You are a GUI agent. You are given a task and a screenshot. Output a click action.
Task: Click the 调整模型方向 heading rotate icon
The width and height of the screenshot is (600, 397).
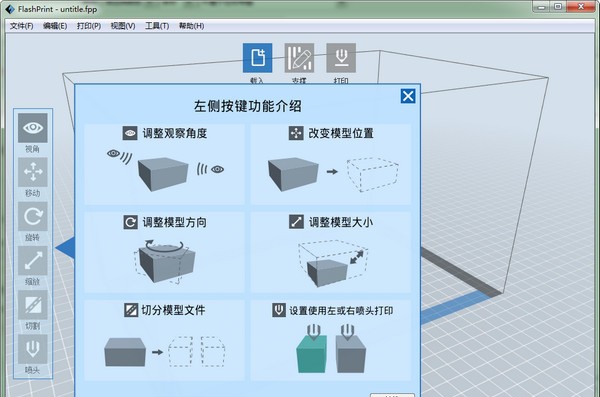pos(130,222)
